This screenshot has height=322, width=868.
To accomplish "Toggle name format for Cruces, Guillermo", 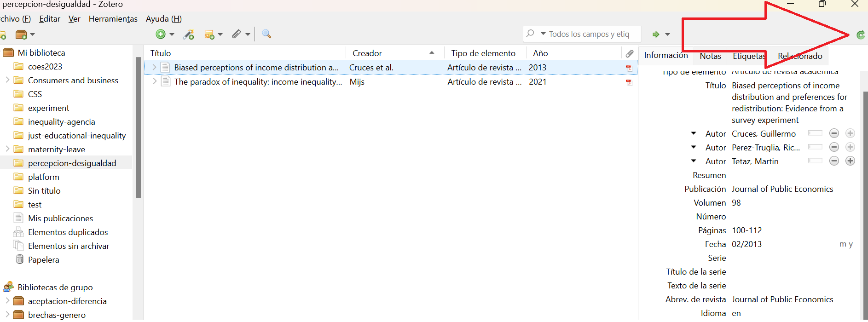I will point(815,133).
